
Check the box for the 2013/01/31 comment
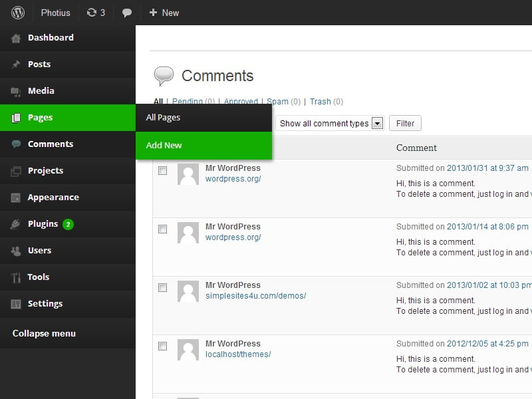pyautogui.click(x=162, y=171)
